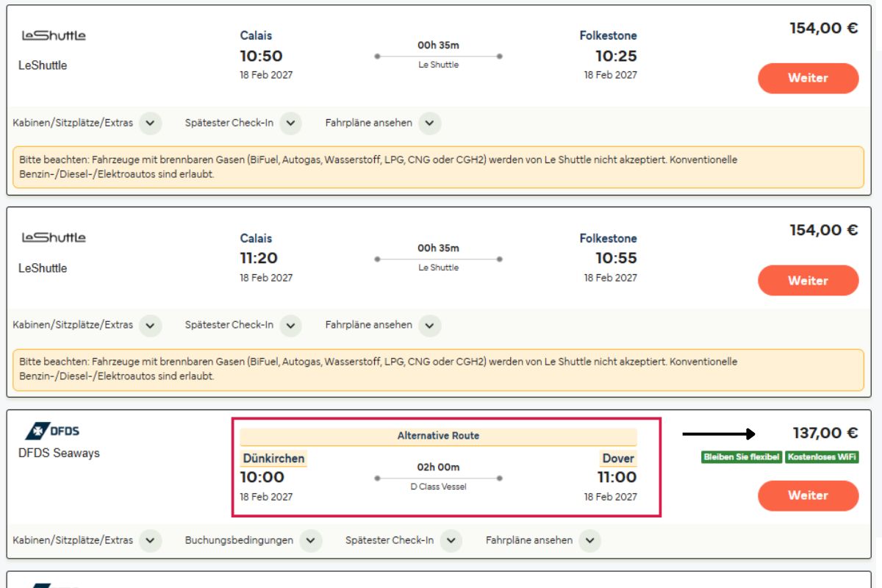This screenshot has height=588, width=882.
Task: Click the LeShuttle logo on the 11:20 crossing
Action: coord(54,237)
